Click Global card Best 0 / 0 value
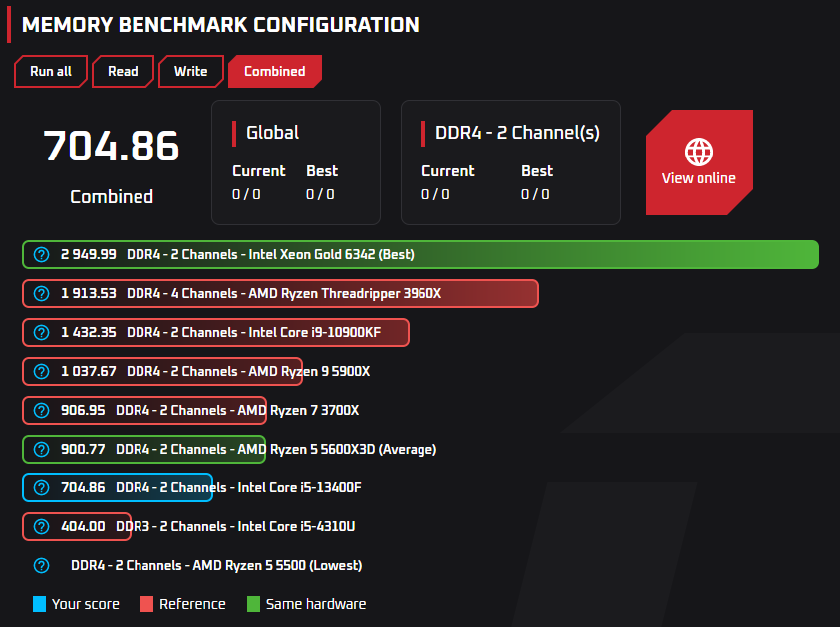The image size is (840, 627). (x=320, y=194)
